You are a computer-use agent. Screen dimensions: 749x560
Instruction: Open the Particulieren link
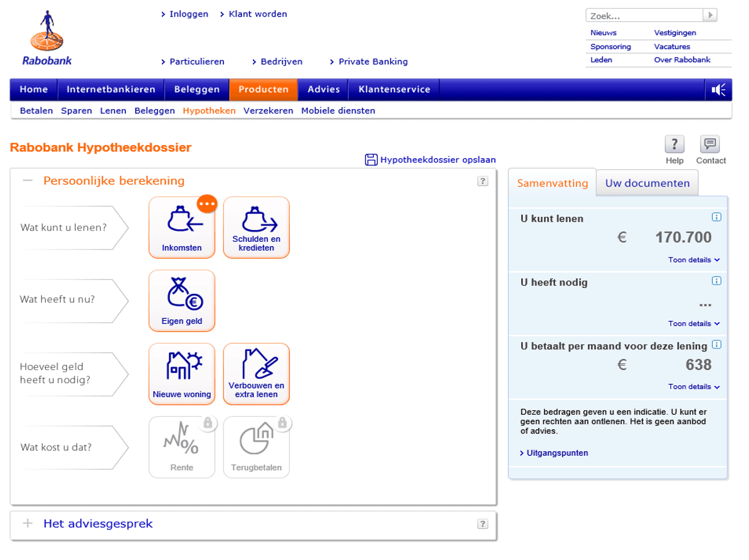coord(197,62)
